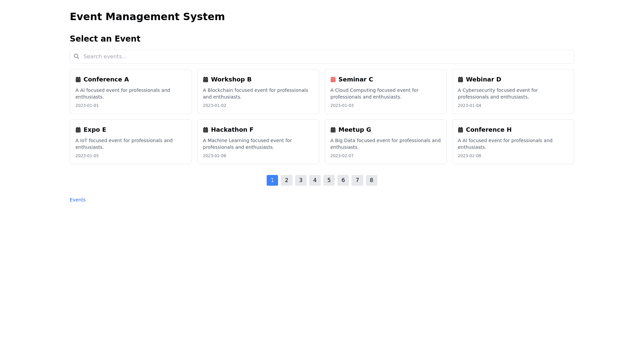The image size is (644, 362).
Task: Select current page 1 button
Action: point(272,180)
